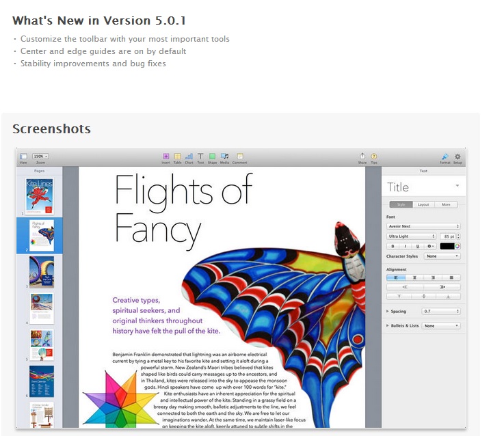The height and width of the screenshot is (436, 504).
Task: Open the Share icon in toolbar
Action: pos(362,157)
